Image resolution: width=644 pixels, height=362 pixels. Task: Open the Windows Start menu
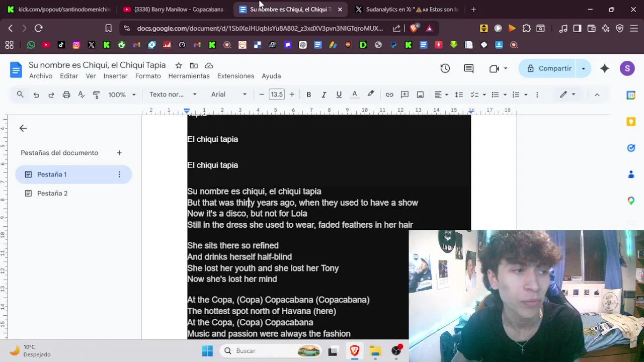[207, 351]
